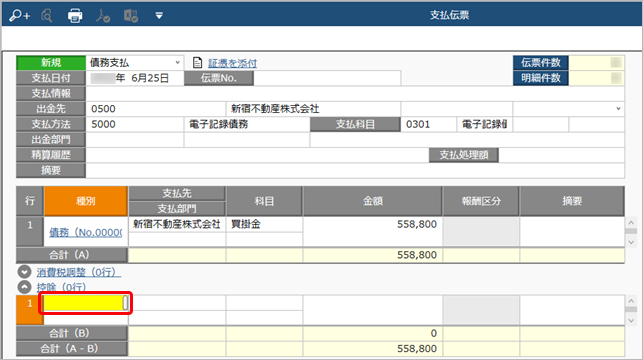The height and width of the screenshot is (360, 643).
Task: Click the document search preview icon
Action: pyautogui.click(x=47, y=16)
